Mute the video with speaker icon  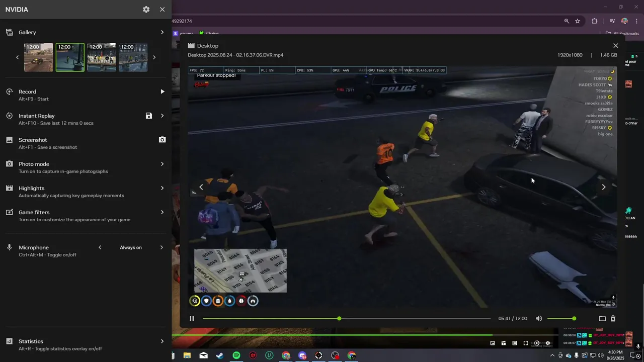[539, 318]
